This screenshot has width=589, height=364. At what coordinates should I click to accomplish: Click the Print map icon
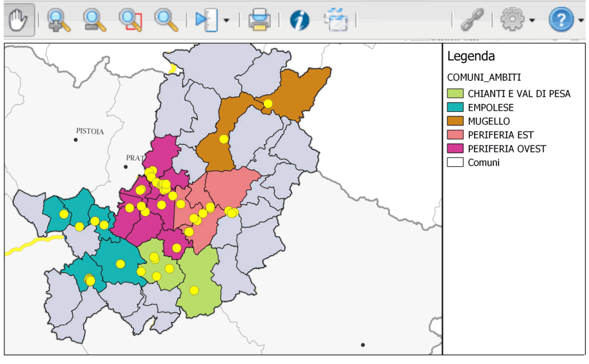(x=260, y=21)
